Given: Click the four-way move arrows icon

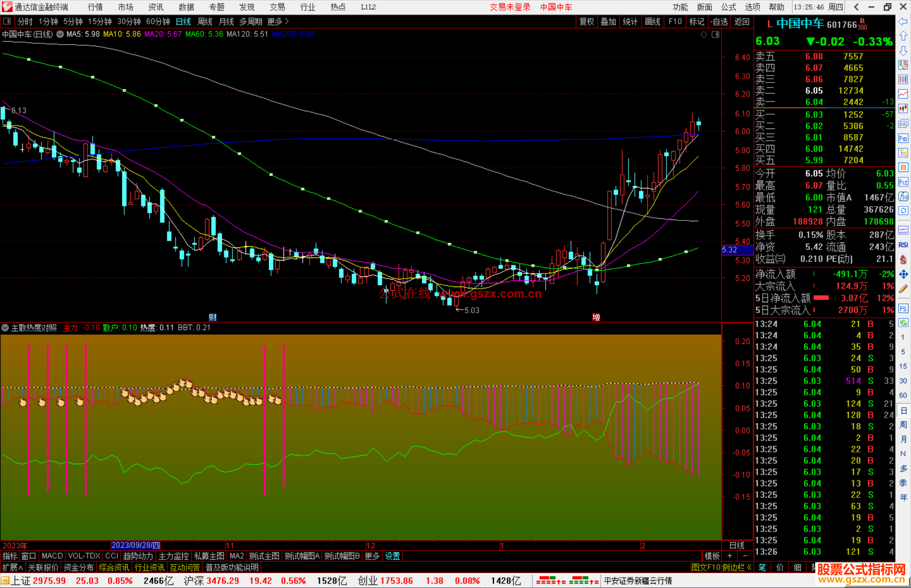Looking at the screenshot, I should pos(903,274).
